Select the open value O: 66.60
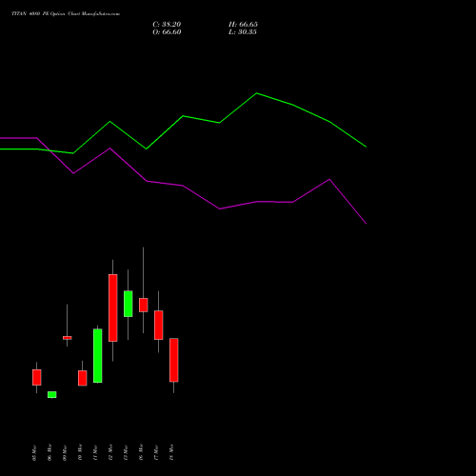Screen dimensions: 476x476 tap(167, 32)
